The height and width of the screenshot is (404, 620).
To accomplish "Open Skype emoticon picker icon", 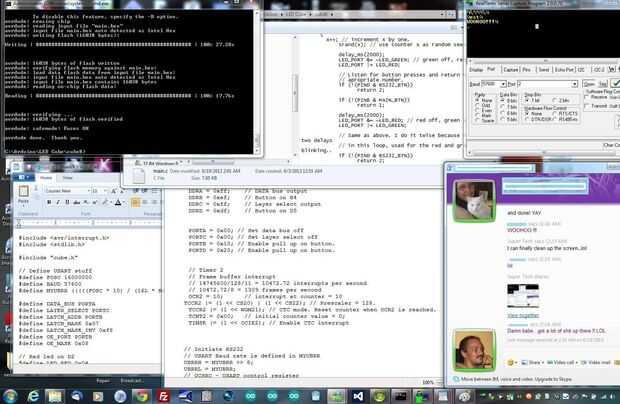I will (511, 362).
